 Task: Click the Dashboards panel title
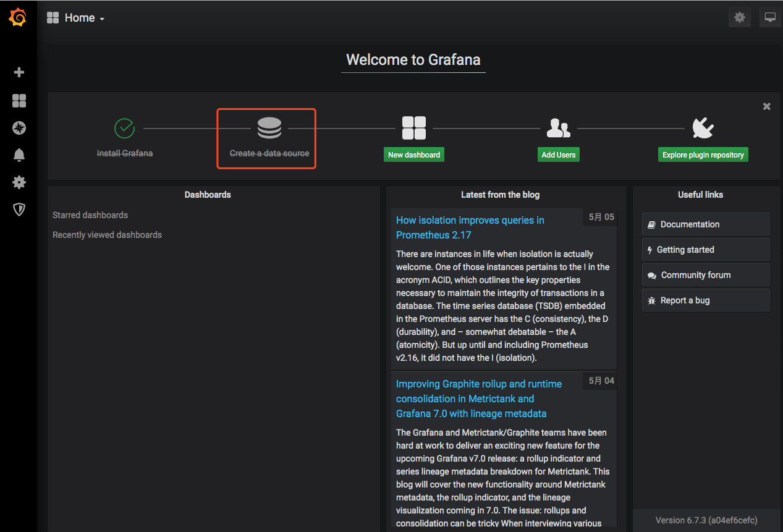pyautogui.click(x=208, y=195)
